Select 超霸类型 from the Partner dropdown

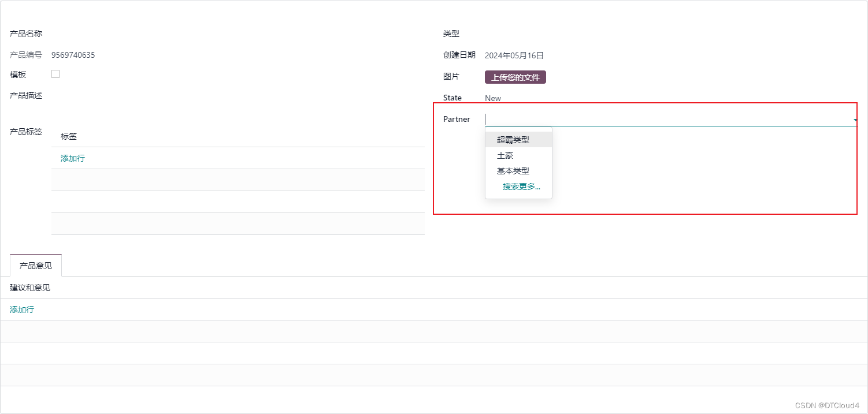pos(512,139)
